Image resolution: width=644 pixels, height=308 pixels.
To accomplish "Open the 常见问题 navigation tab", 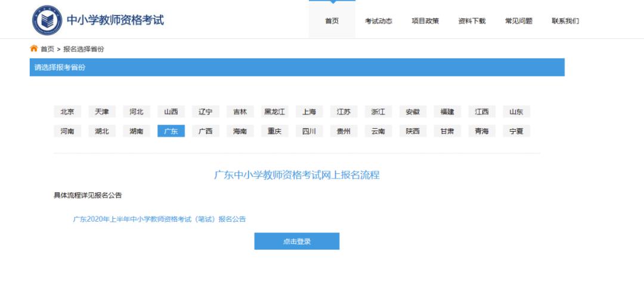I will coord(518,21).
